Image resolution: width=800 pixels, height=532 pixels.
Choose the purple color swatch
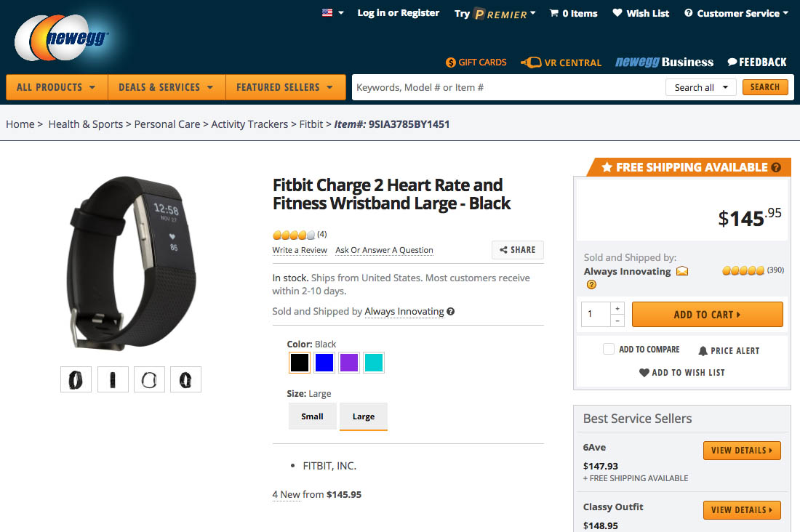coord(349,363)
